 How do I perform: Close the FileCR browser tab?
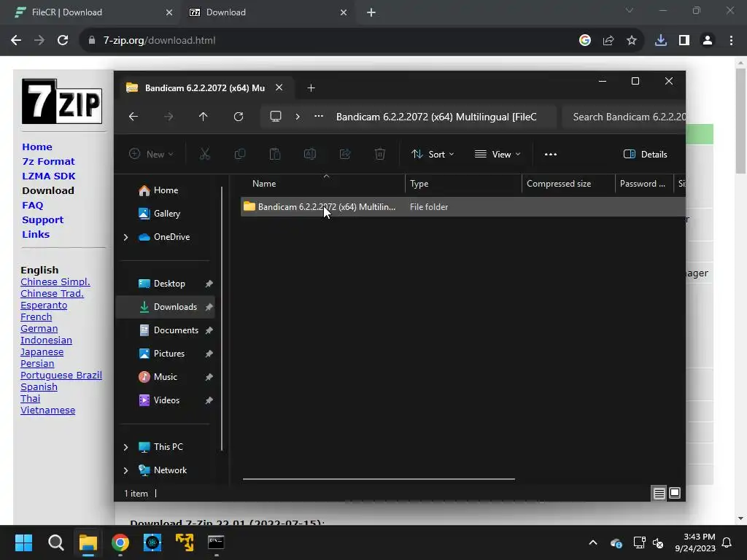tap(169, 13)
